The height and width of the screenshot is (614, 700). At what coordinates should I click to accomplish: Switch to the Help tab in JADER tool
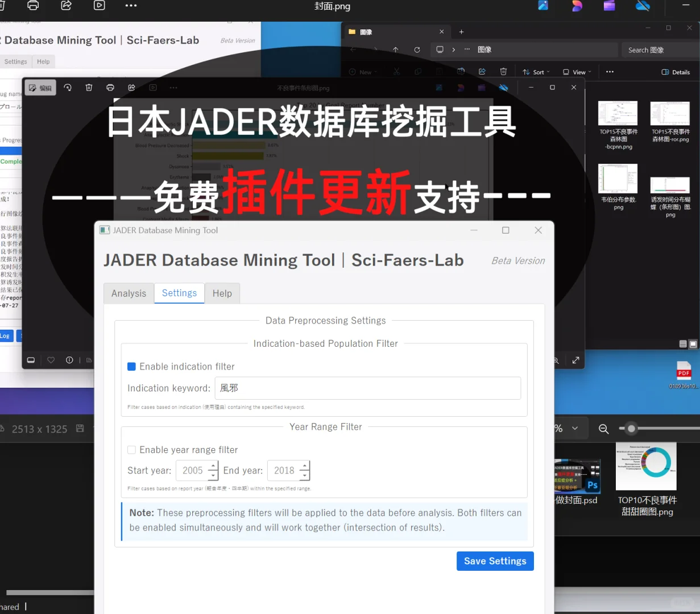pos(222,293)
